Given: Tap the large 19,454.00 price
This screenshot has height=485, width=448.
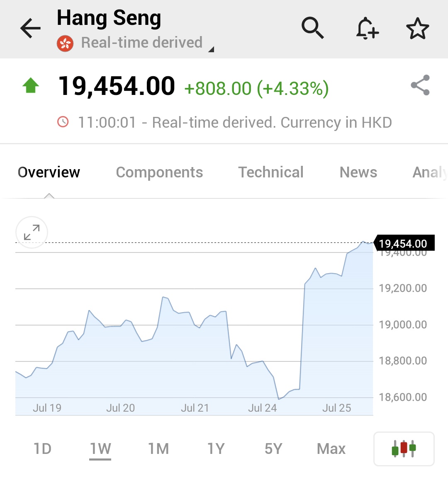Looking at the screenshot, I should 117,86.
